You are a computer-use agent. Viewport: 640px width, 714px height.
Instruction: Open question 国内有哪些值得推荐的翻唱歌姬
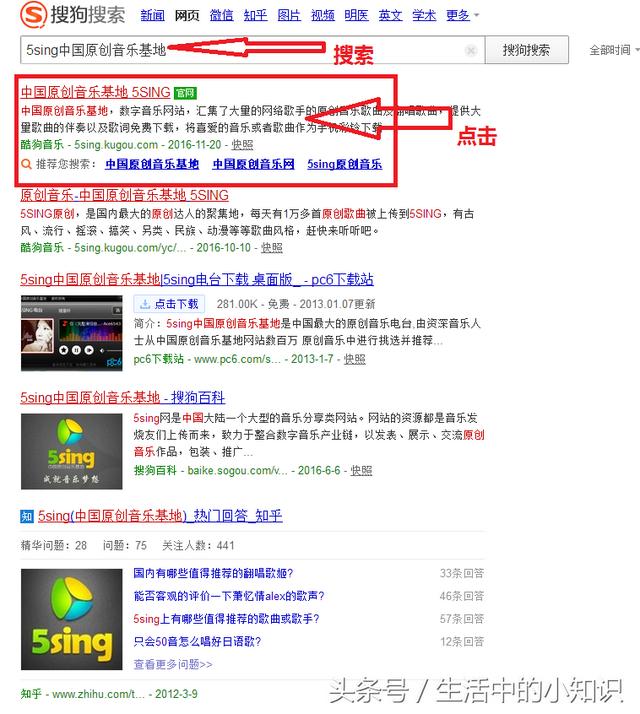[x=213, y=573]
